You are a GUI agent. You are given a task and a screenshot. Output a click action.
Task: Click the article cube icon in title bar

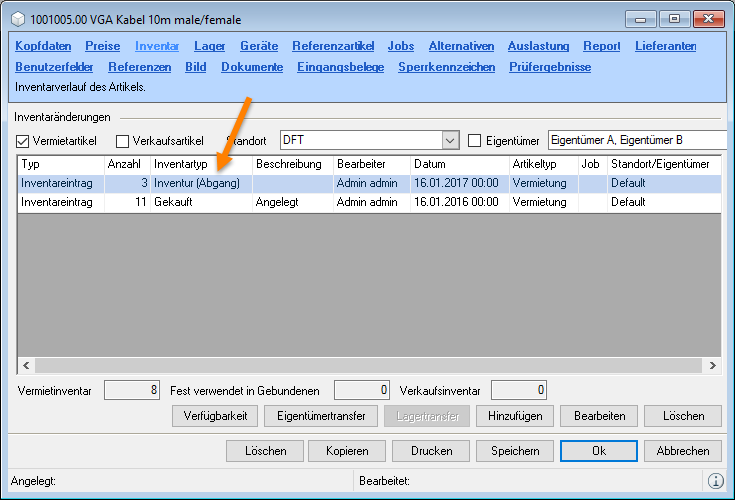17,19
